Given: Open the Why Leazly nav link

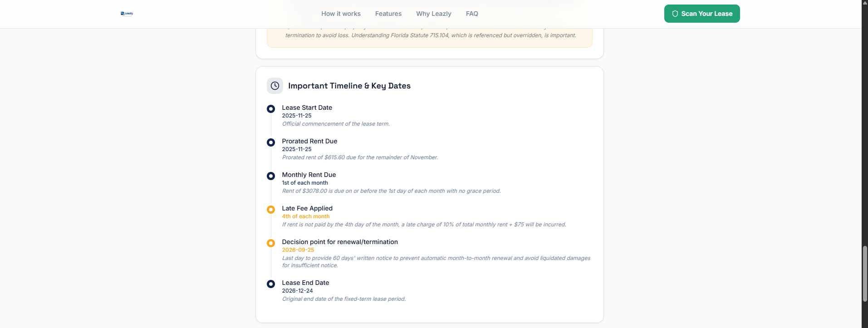Looking at the screenshot, I should coord(434,14).
